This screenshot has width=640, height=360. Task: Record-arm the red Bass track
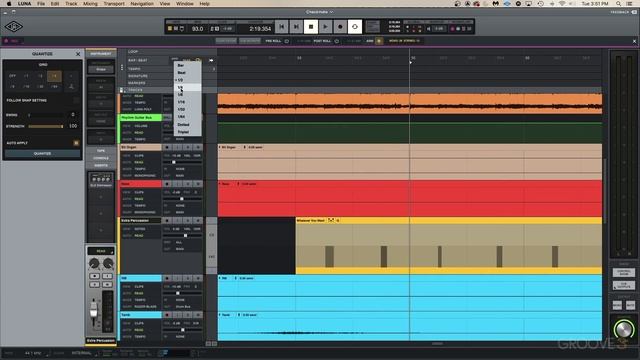click(167, 184)
